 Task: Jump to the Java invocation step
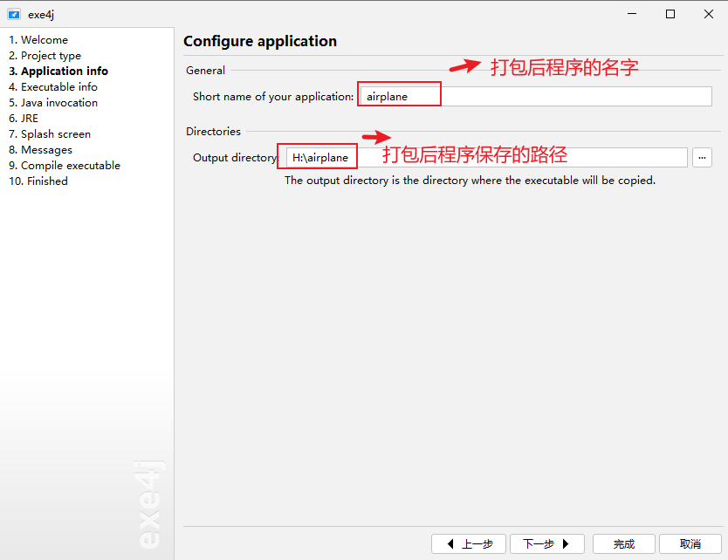(x=53, y=103)
